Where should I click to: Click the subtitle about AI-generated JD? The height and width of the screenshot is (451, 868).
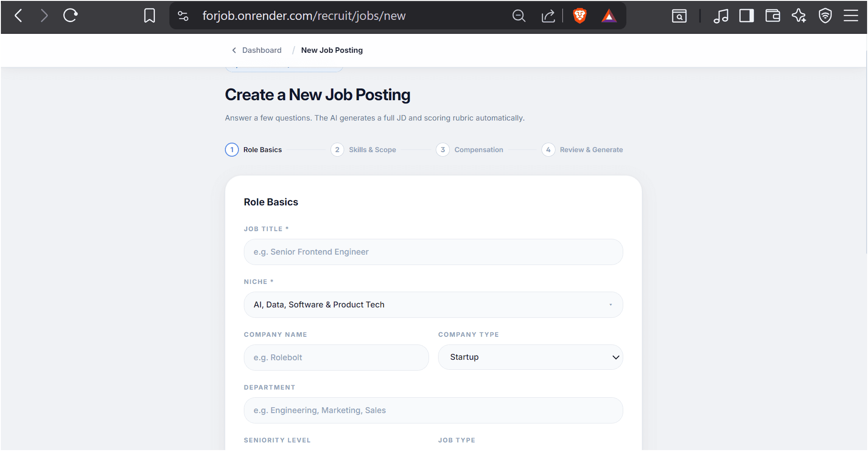(375, 118)
